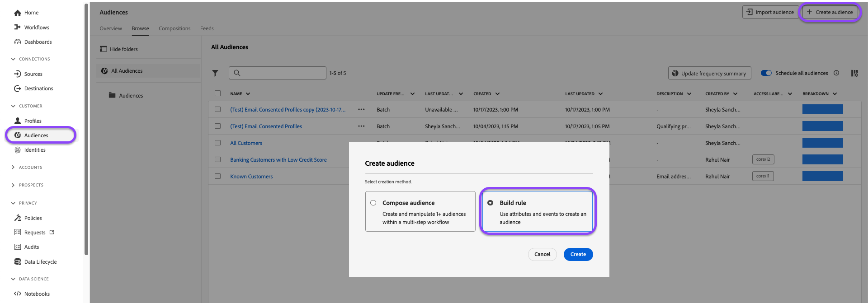Viewport: 868px width, 303px height.
Task: Check the All Customers row checkbox
Action: (217, 143)
